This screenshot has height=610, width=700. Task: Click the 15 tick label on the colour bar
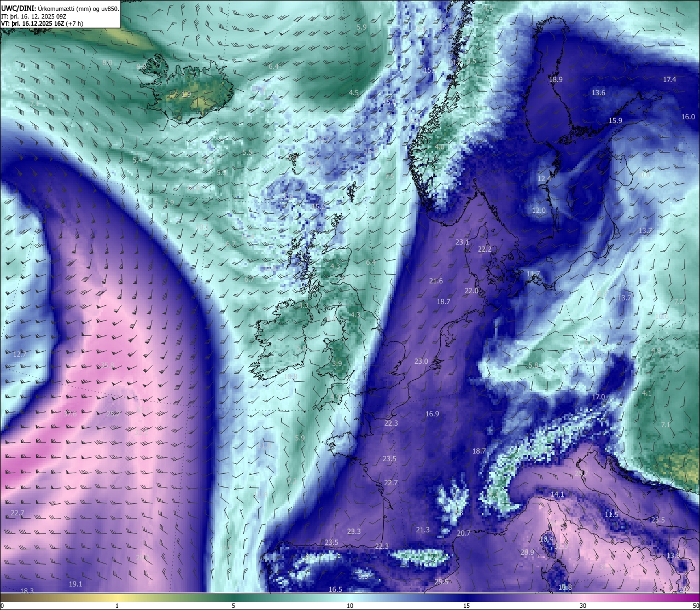pos(466,606)
